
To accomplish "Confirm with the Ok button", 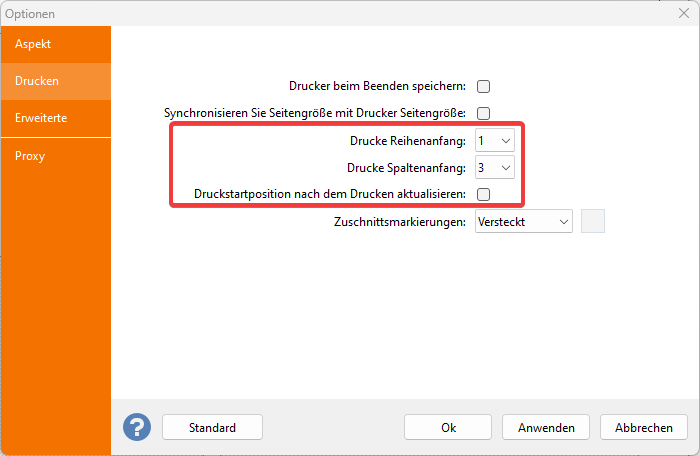I will [x=448, y=427].
